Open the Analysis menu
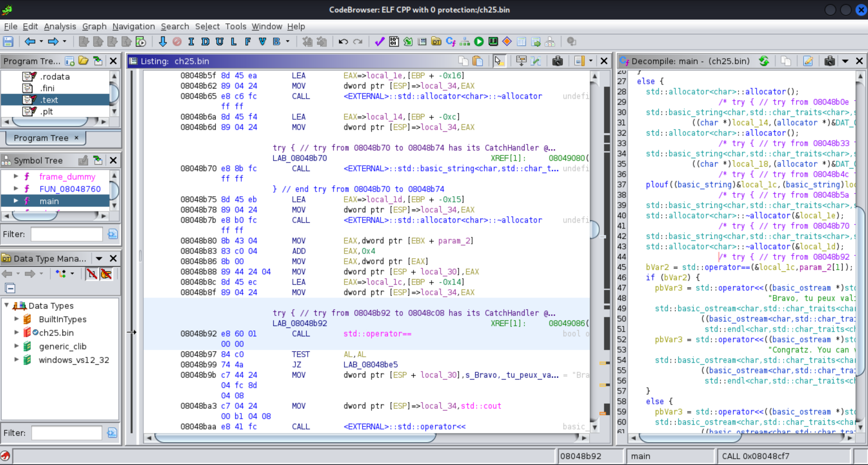Viewport: 868px width, 465px height. [x=60, y=26]
